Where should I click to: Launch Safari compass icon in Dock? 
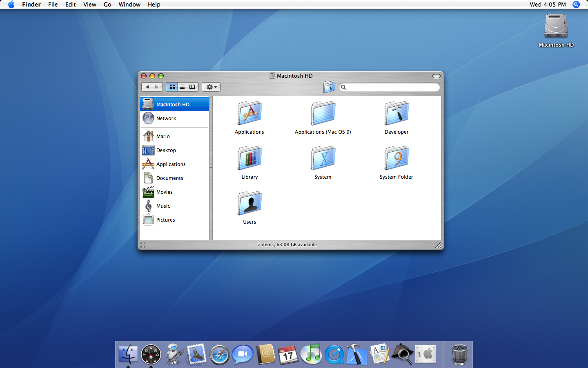[220, 355]
